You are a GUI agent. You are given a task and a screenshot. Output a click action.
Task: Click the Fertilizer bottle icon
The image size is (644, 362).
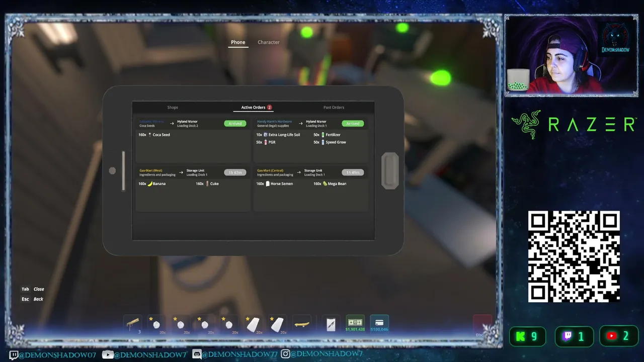323,135
